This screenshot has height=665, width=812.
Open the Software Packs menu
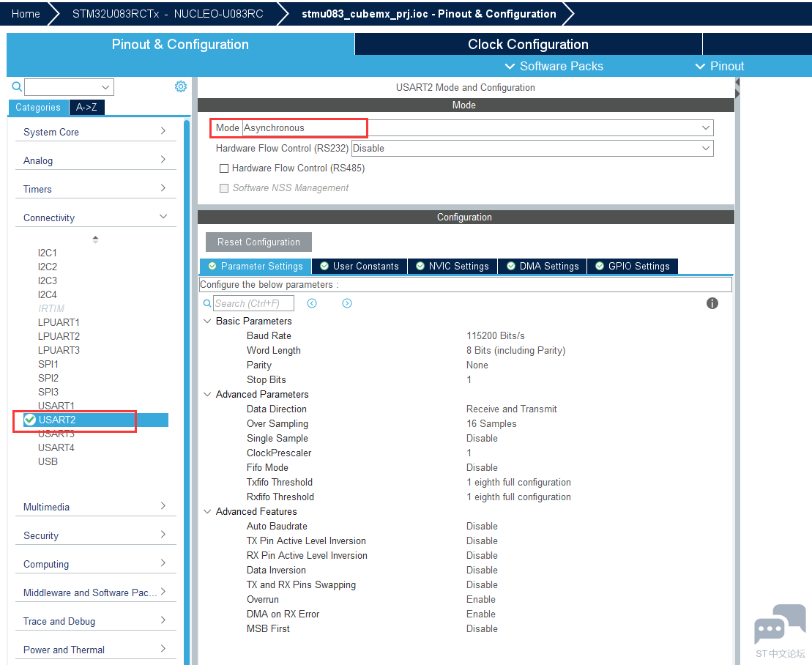click(554, 67)
